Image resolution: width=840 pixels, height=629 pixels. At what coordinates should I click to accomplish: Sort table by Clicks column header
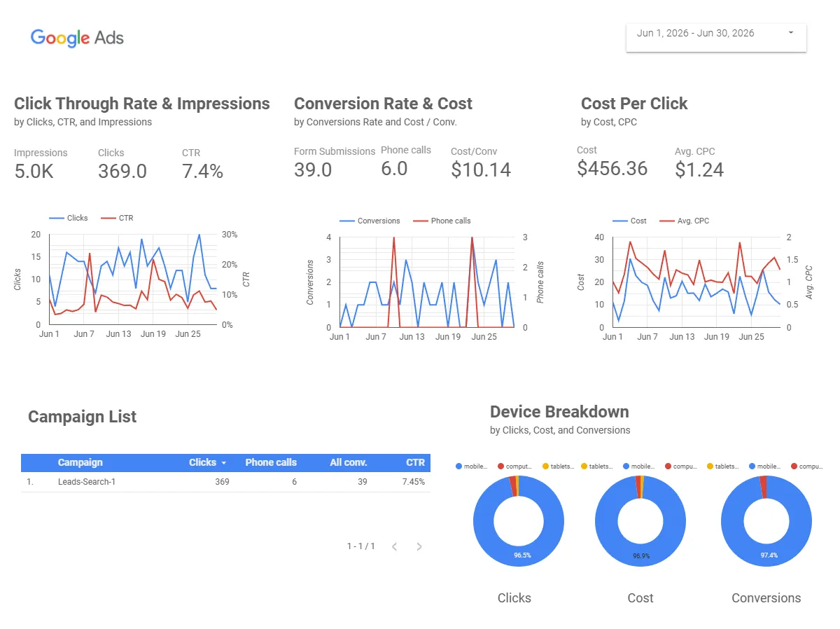[x=207, y=462]
